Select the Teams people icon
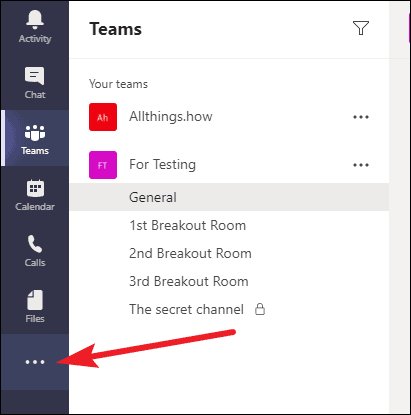Image resolution: width=411 pixels, height=415 pixels. [35, 133]
